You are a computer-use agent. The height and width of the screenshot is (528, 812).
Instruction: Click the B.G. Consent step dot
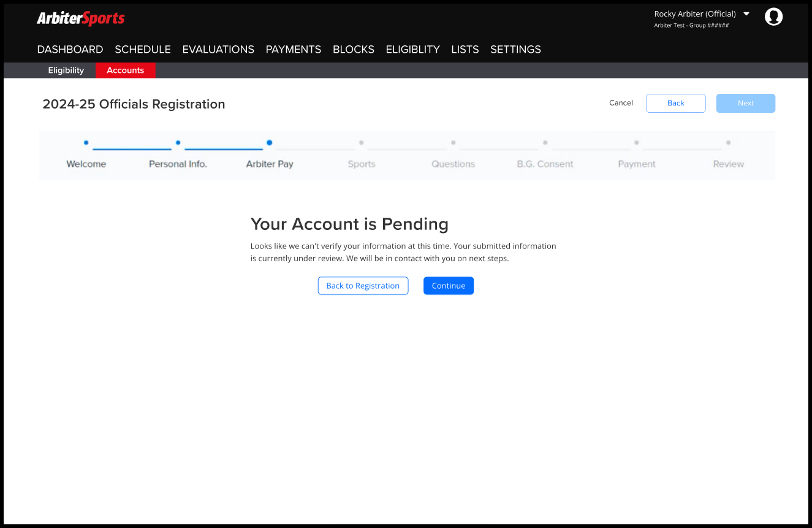545,142
